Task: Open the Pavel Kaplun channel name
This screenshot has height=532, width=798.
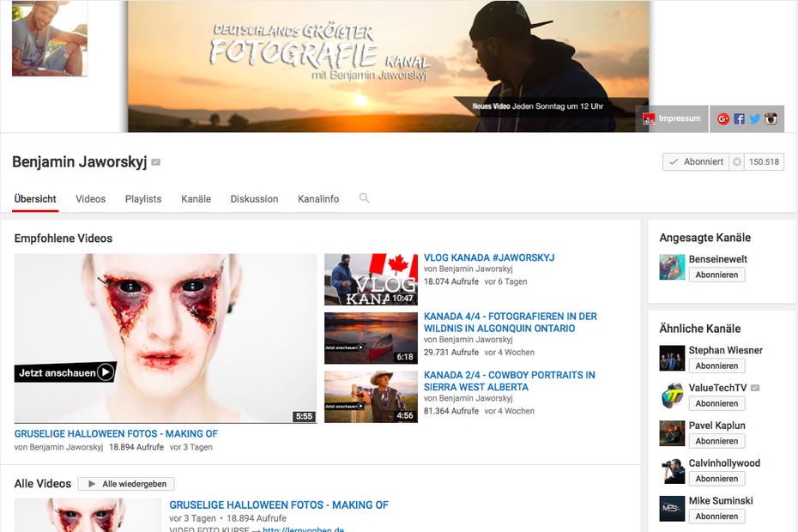Action: coord(717,426)
